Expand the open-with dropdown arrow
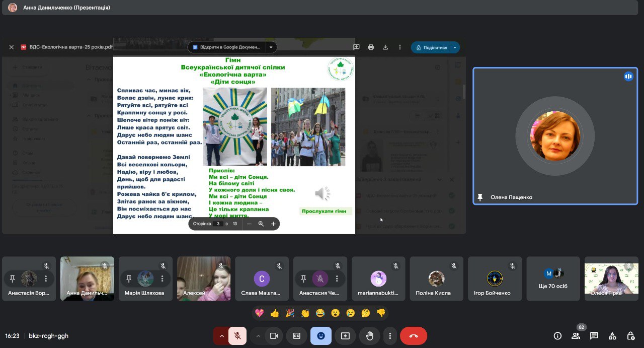 [272, 47]
